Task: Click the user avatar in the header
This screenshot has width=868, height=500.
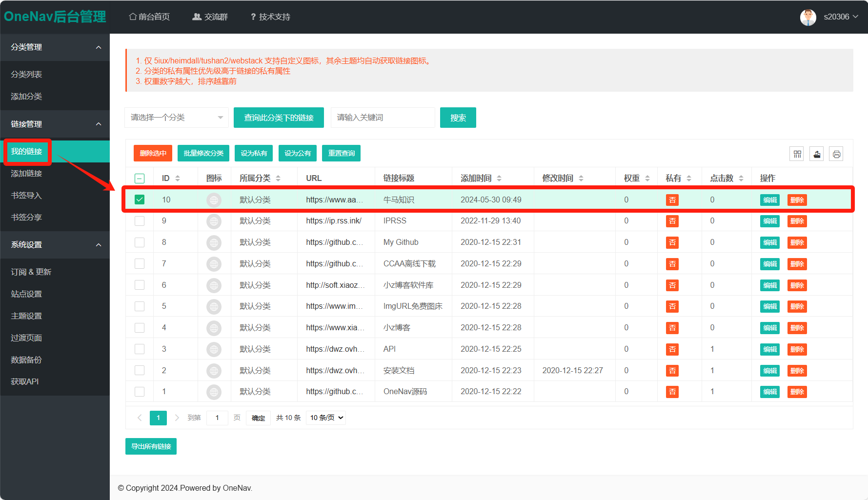Action: [808, 17]
